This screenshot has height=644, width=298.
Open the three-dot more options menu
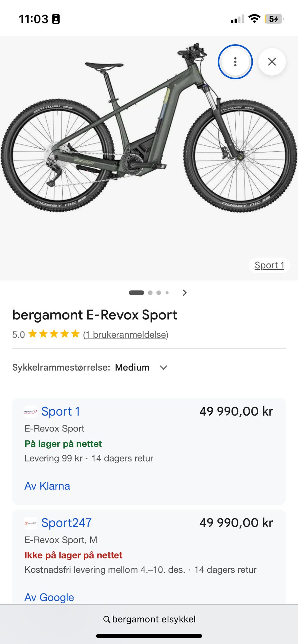tap(235, 62)
